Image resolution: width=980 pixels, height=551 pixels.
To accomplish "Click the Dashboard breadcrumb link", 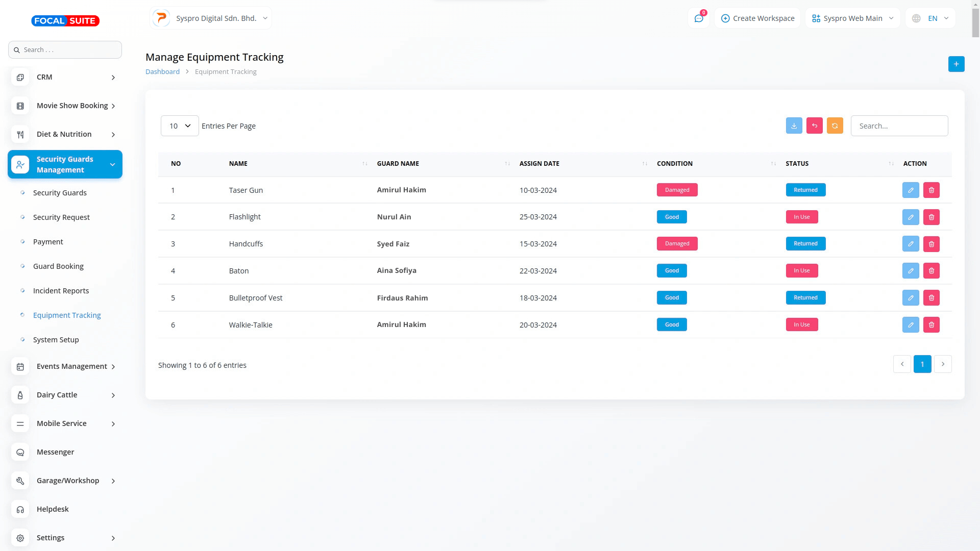I will pyautogui.click(x=162, y=72).
